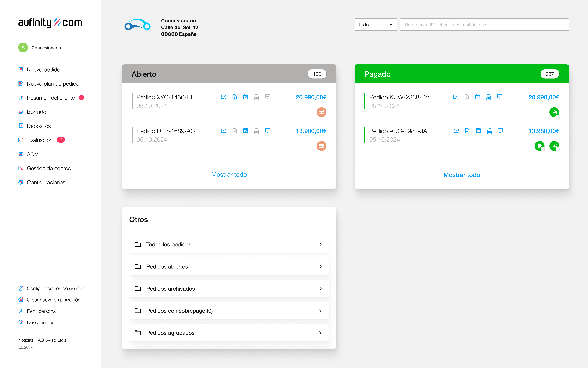This screenshot has width=588, height=368.
Task: Expand the Pedidos archivados row
Action: point(229,289)
